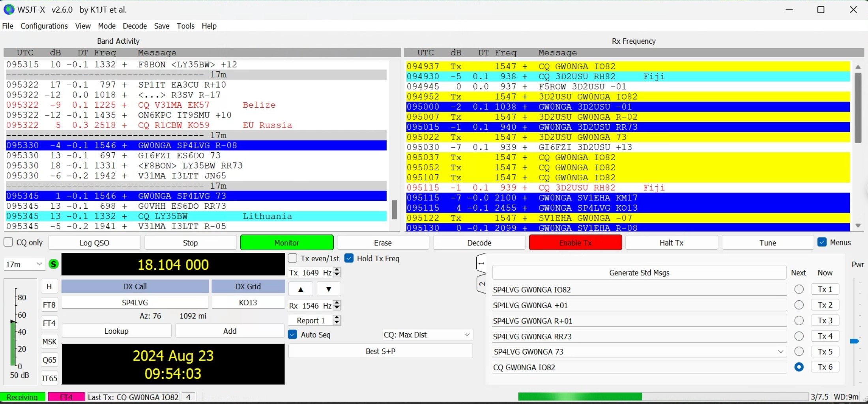868x404 pixels.
Task: Click the Rx Frequency pane scrollbar
Action: pyautogui.click(x=858, y=108)
